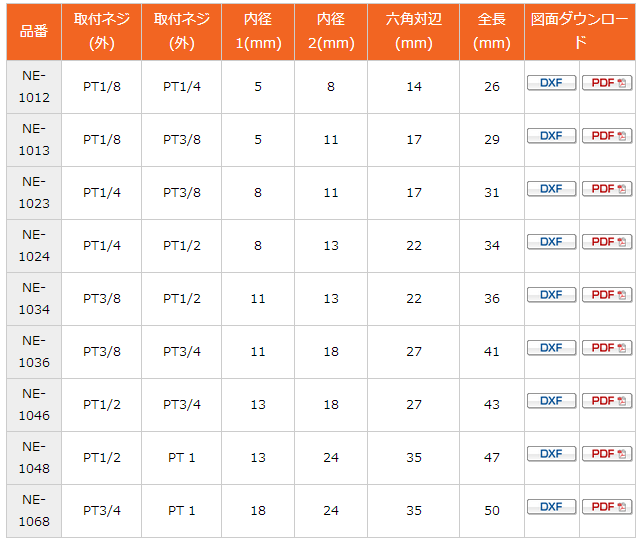
Task: Select the NE-1012 part number cell
Action: 34,87
